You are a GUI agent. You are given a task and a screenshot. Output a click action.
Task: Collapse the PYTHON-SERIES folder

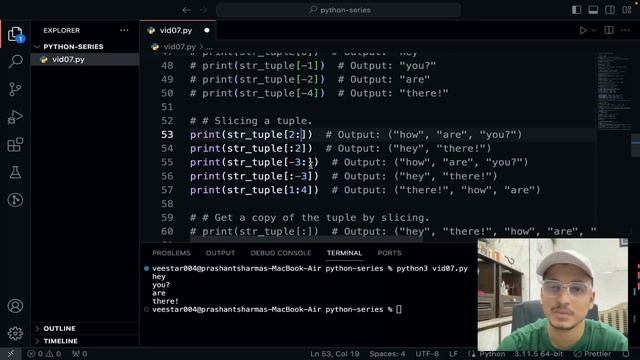click(85, 47)
